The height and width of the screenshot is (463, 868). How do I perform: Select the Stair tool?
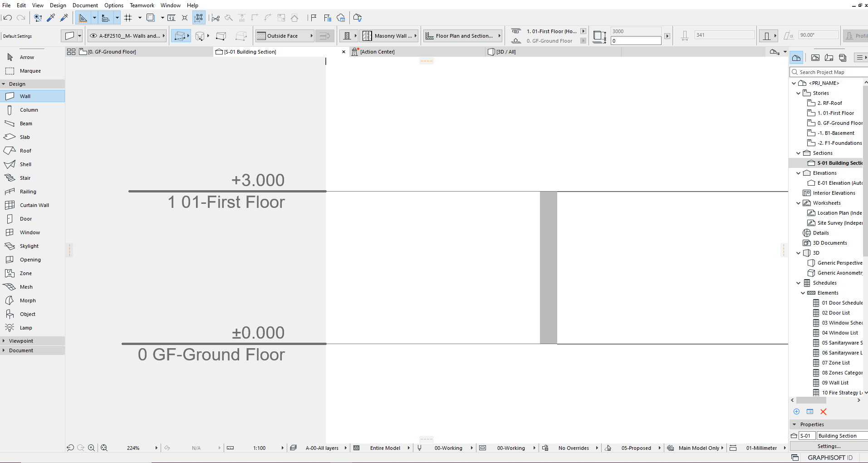click(25, 178)
